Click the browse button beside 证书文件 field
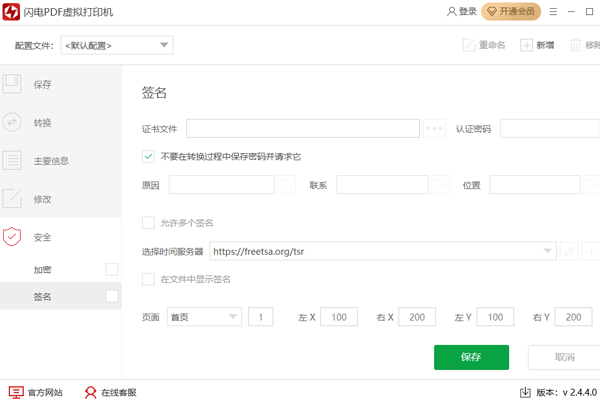600x400 pixels. 433,128
